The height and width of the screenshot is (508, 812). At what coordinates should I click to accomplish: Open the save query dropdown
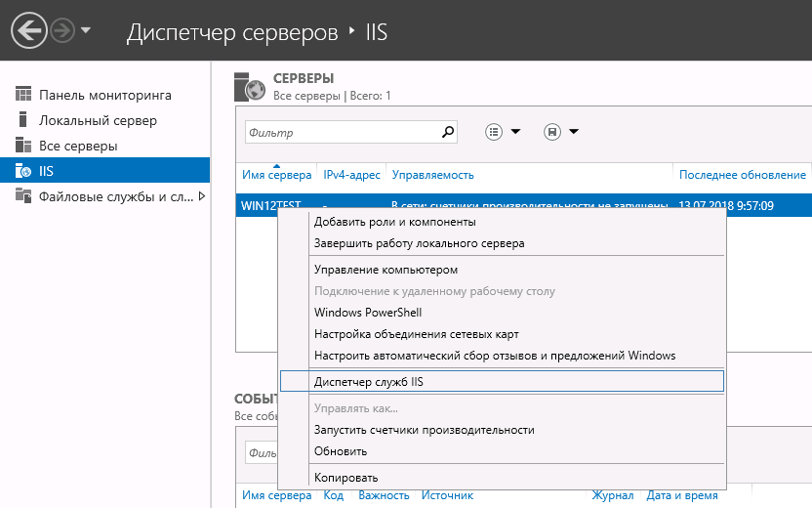(x=561, y=132)
